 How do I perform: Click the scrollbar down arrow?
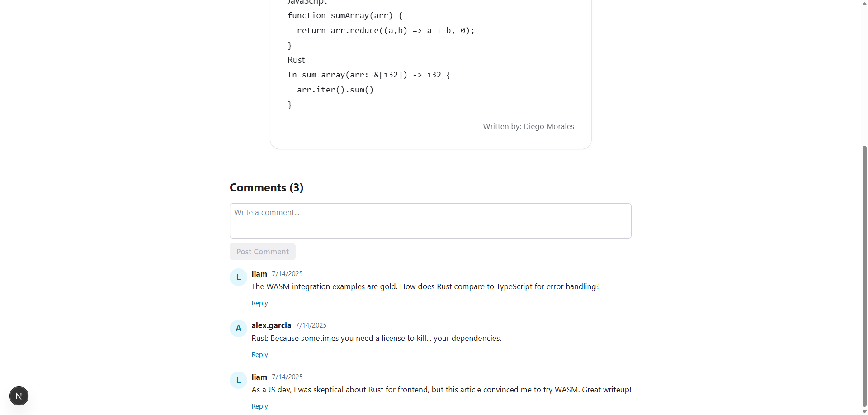[x=864, y=411]
